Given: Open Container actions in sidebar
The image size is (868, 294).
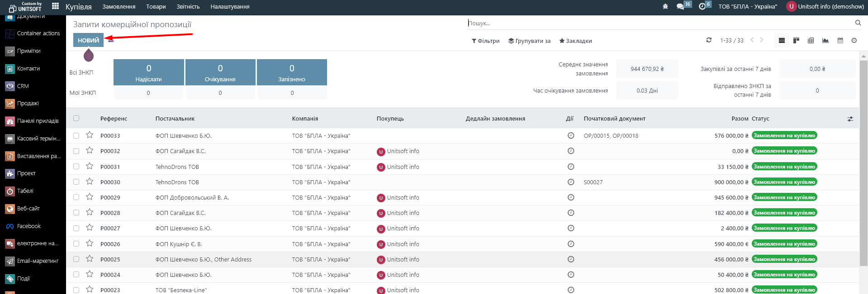Looking at the screenshot, I should [33, 33].
